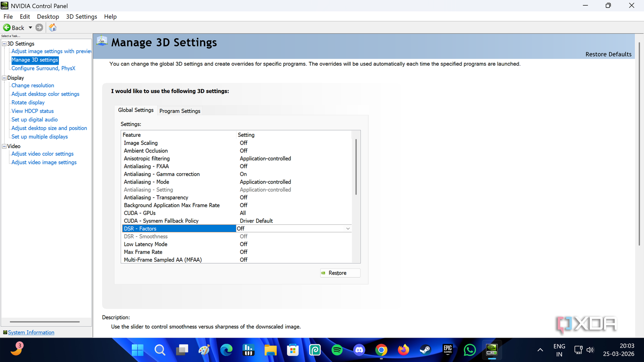Open Microsoft Edge from the taskbar
This screenshot has height=362, width=644.
tap(226, 350)
